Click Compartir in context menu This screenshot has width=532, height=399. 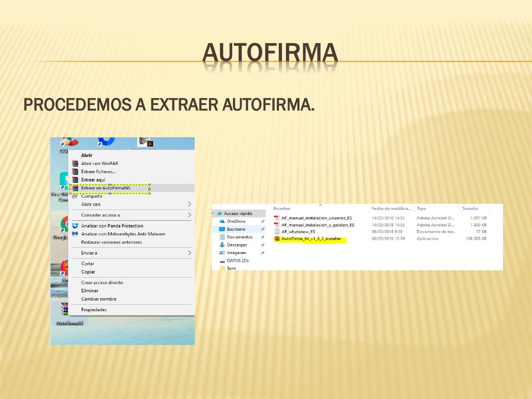pos(91,196)
